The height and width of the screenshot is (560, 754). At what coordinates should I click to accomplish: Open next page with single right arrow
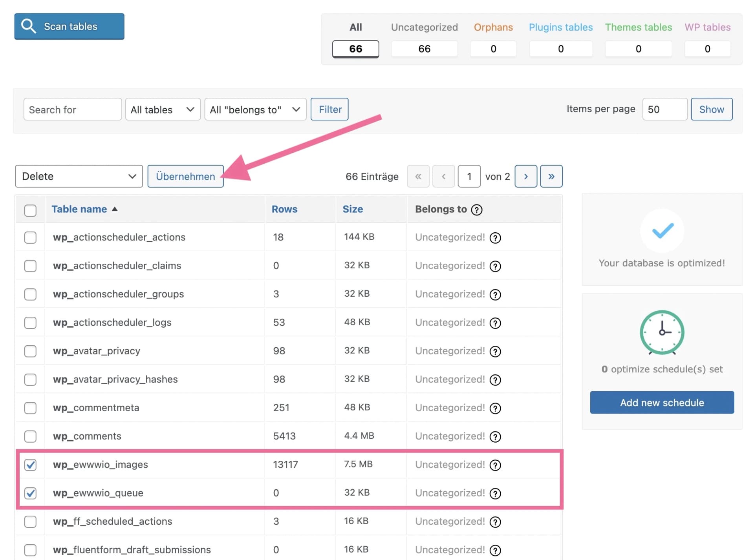[x=525, y=176]
